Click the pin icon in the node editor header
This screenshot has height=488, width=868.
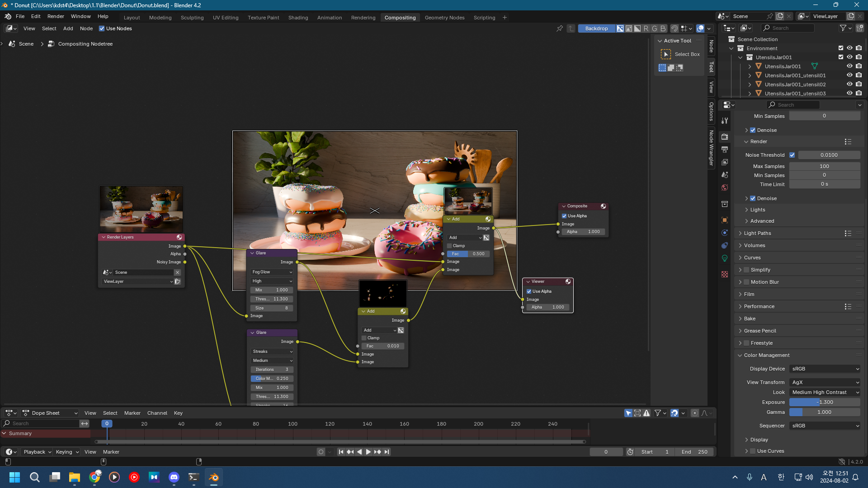559,28
